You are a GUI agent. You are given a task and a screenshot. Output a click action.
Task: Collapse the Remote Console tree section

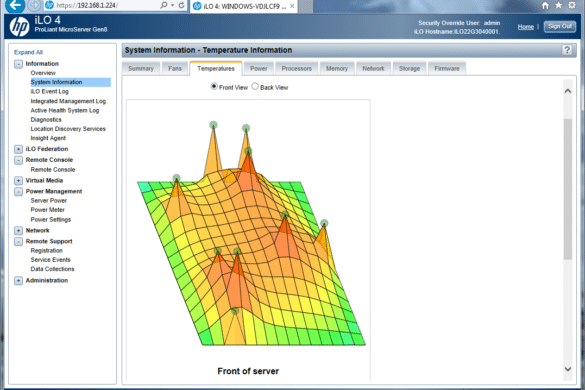coord(18,160)
